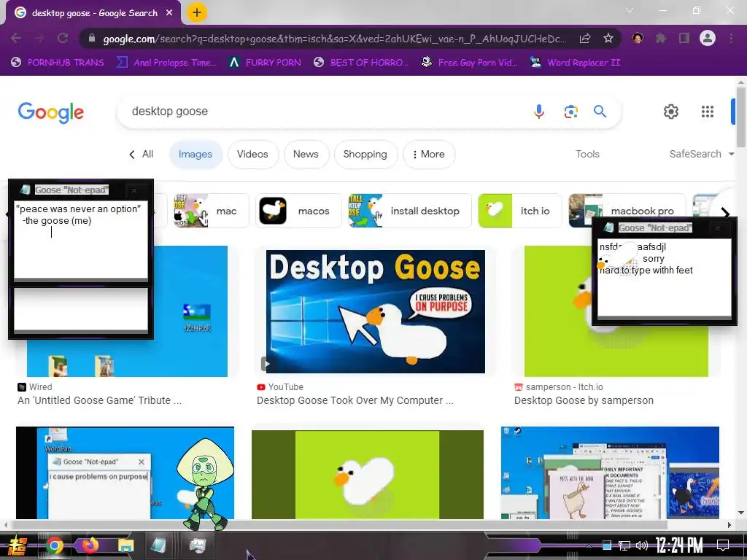Close the 'hard to type withh feet' window

coord(718,228)
